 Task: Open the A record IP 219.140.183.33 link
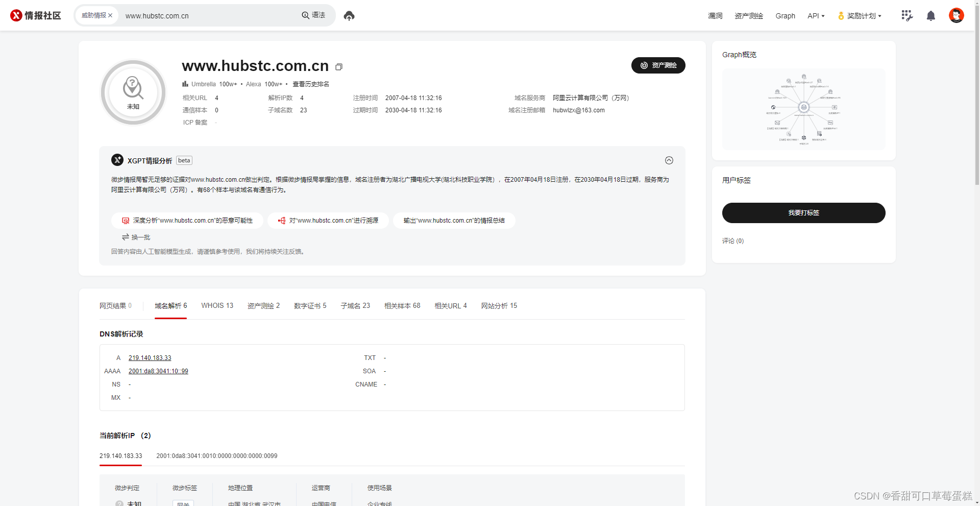coord(150,358)
